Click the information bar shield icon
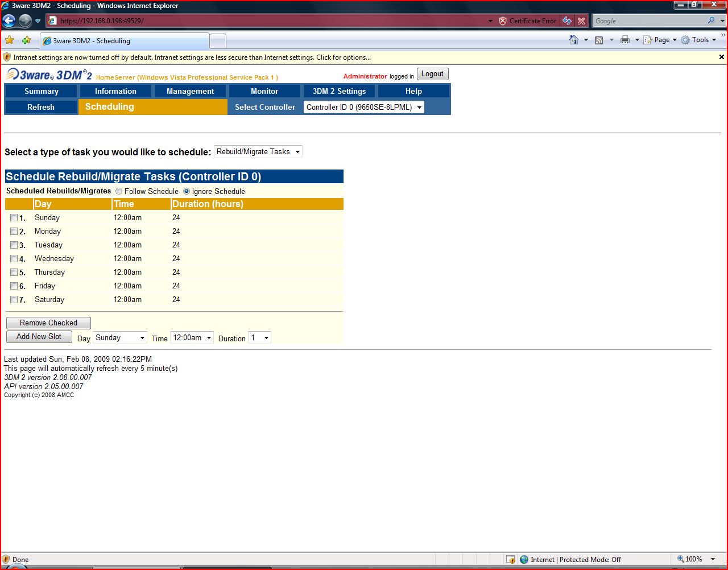728x570 pixels. (7, 57)
